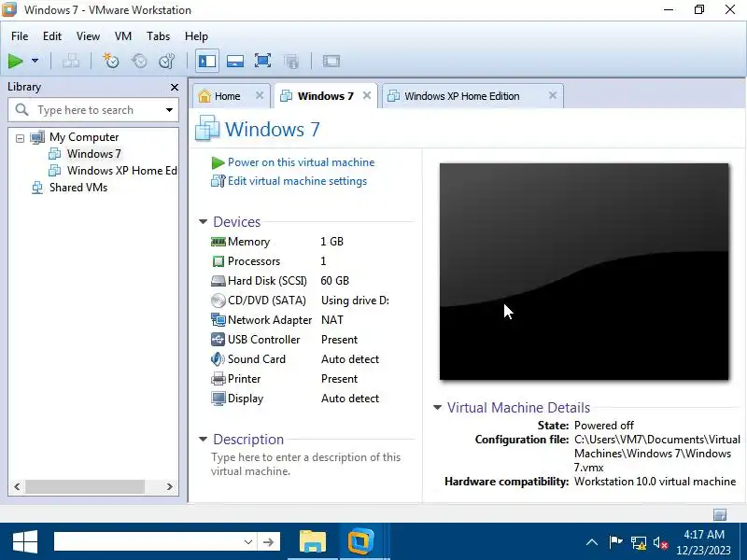Click the Printer device icon
747x560 pixels.
218,379
